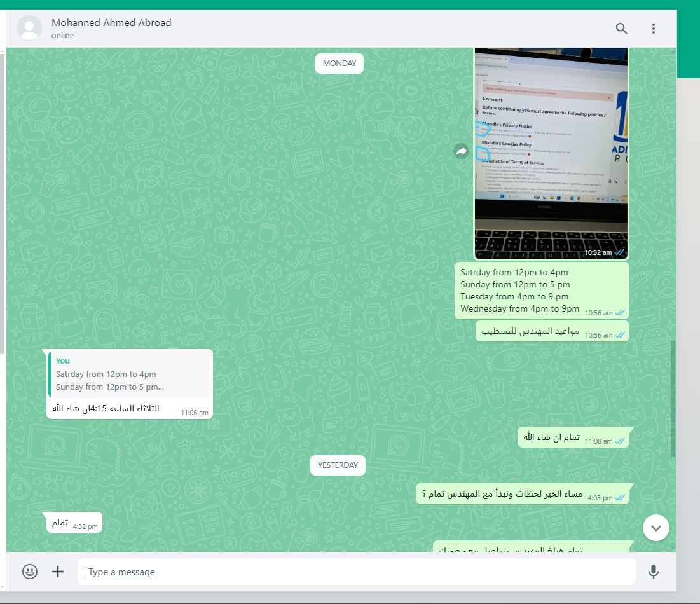The height and width of the screenshot is (604, 700).
Task: Open search in the chat header
Action: pyautogui.click(x=621, y=29)
